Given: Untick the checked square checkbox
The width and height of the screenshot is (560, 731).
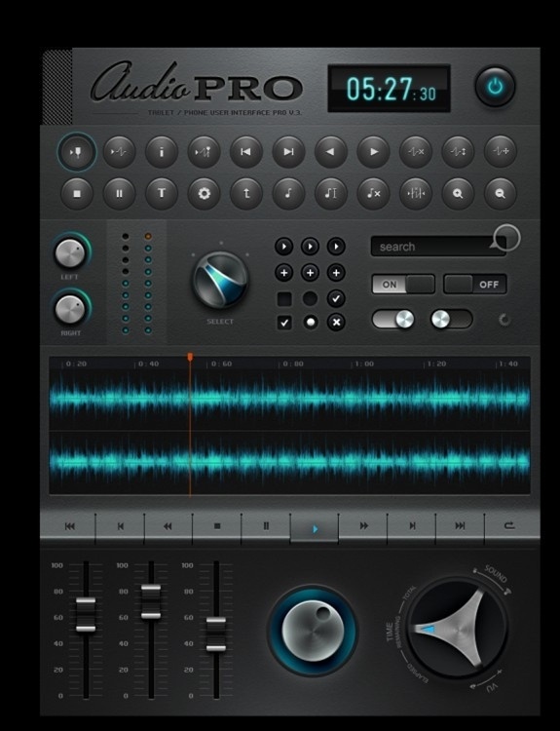Looking at the screenshot, I should [x=284, y=323].
